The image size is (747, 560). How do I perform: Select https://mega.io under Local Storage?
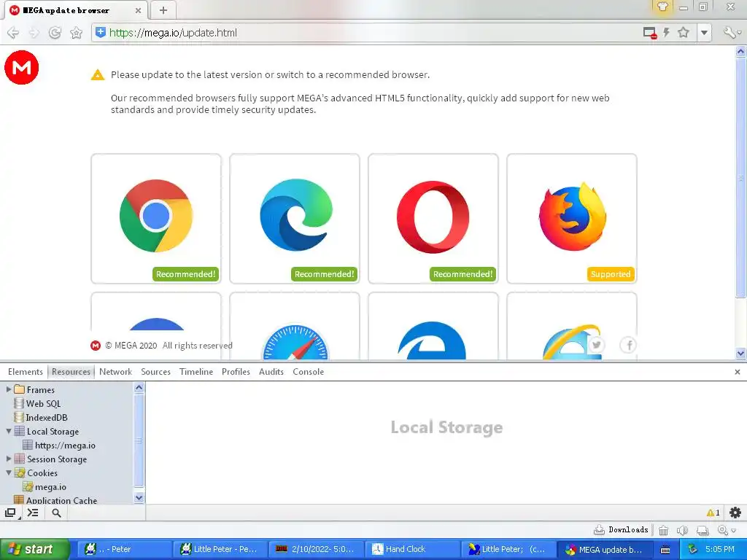[65, 446]
